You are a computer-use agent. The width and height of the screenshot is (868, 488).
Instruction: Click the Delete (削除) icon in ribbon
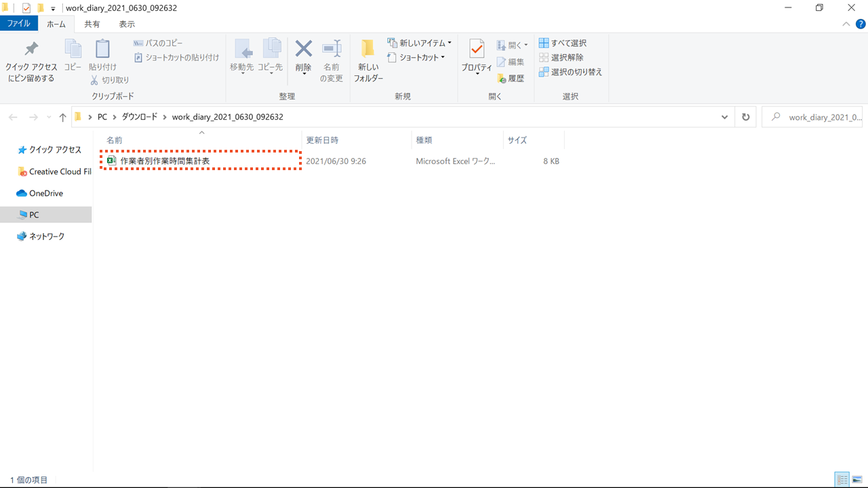click(x=303, y=50)
